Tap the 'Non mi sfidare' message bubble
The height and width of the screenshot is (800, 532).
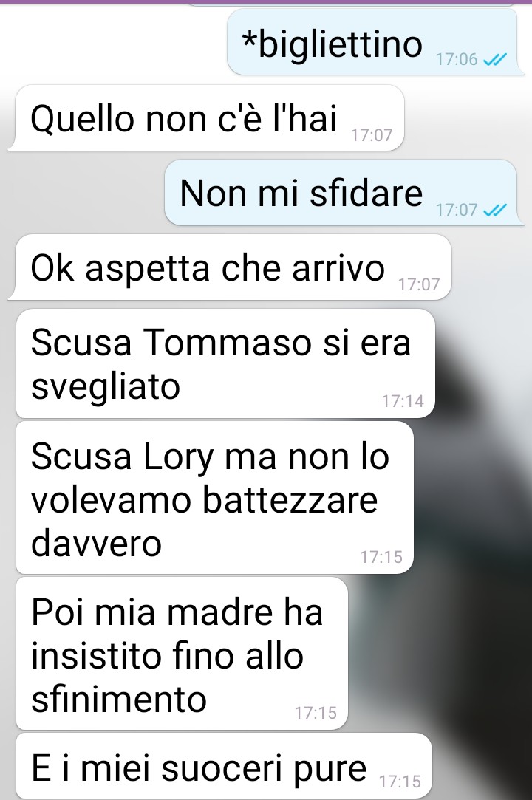tap(344, 192)
